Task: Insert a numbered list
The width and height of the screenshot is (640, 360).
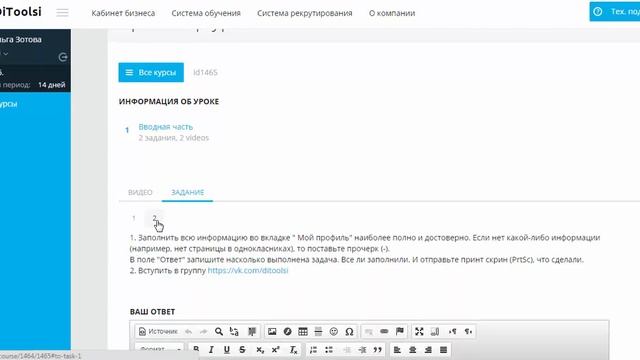Action: (x=313, y=350)
